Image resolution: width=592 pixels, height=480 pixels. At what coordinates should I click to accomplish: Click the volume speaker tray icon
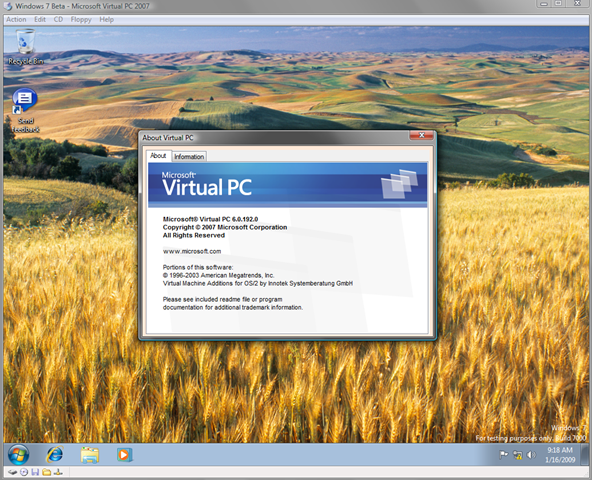[531, 455]
